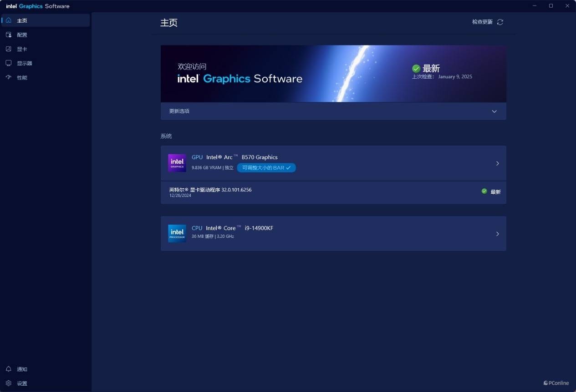Open GPU details using right chevron
This screenshot has width=576, height=392.
pyautogui.click(x=497, y=163)
